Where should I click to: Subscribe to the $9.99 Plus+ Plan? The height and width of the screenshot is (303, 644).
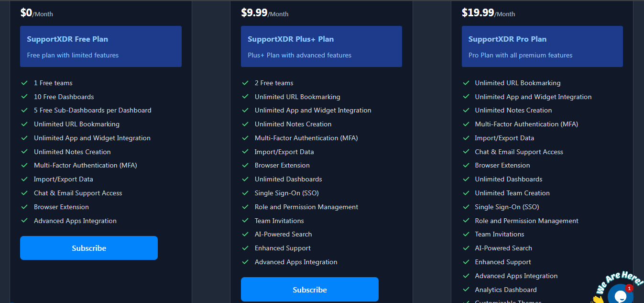(x=309, y=290)
